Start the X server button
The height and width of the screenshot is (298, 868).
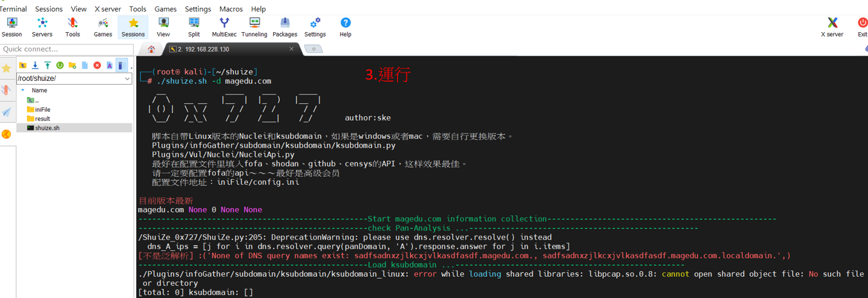click(x=832, y=27)
